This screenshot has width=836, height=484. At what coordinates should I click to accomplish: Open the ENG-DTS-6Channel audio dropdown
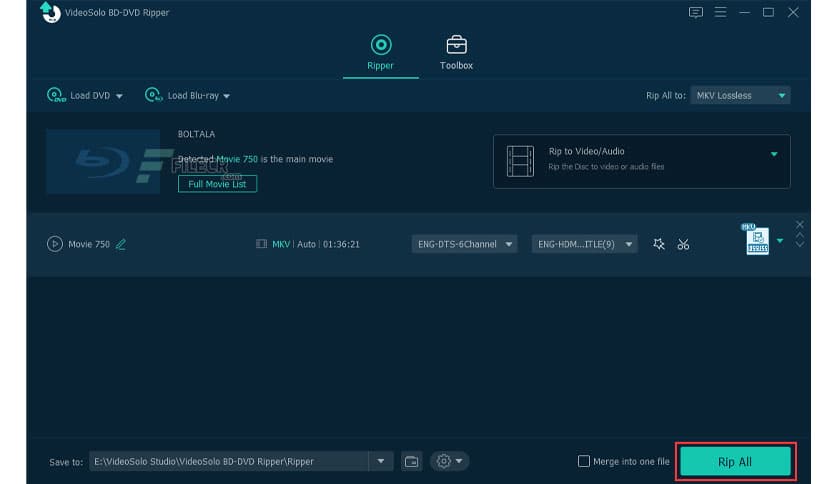pos(464,244)
